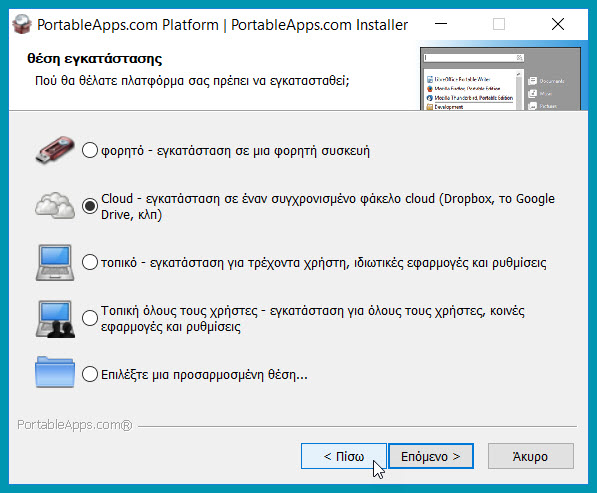This screenshot has width=597, height=493.
Task: Proceed with the Επόμενο > button
Action: click(x=431, y=456)
